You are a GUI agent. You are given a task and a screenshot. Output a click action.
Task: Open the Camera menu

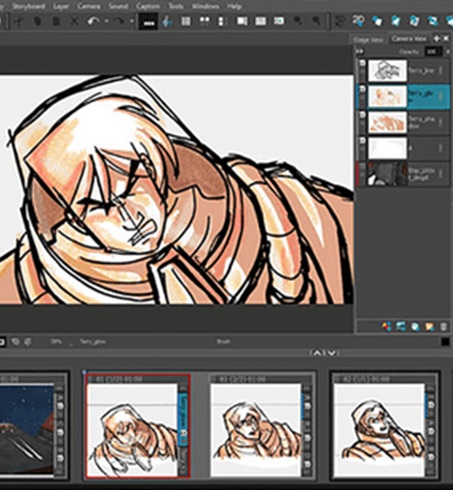[x=89, y=6]
